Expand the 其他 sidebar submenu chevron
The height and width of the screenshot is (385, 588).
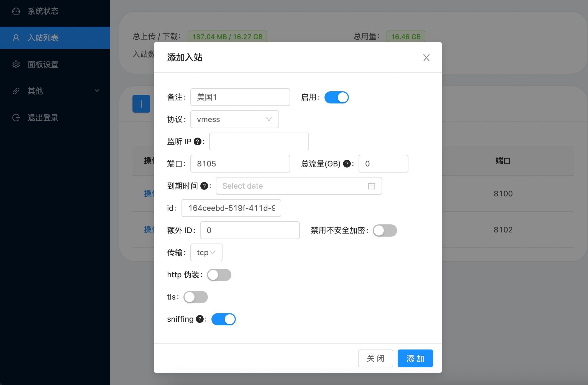[x=97, y=91]
